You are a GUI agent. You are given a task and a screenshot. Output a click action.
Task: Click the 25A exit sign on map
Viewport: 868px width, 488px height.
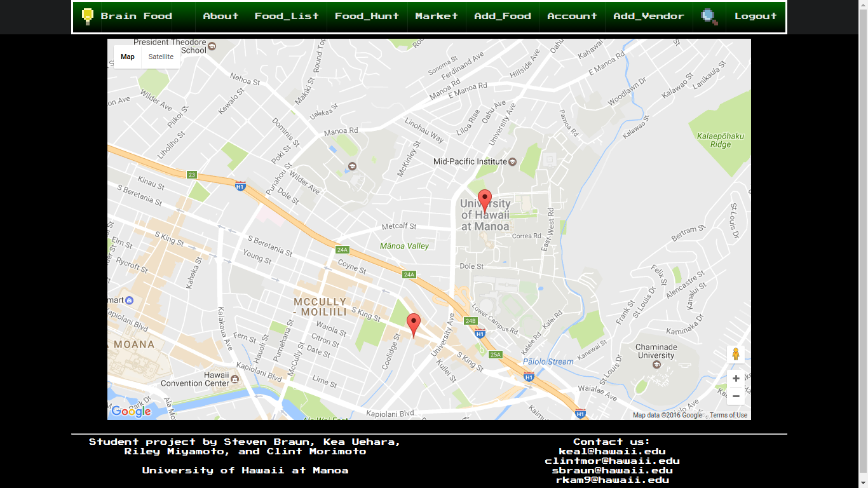point(496,355)
